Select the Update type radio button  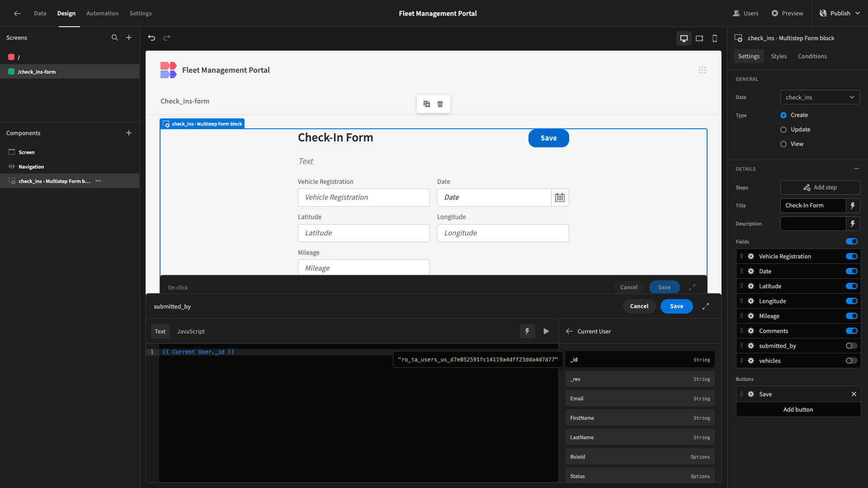click(783, 130)
